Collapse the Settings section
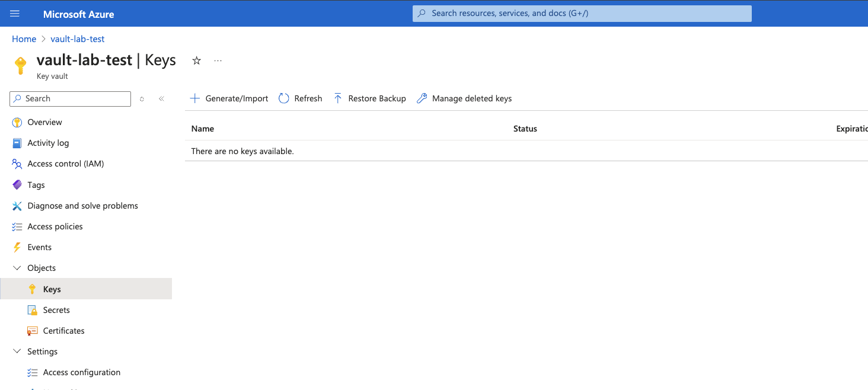The image size is (868, 390). [x=17, y=351]
